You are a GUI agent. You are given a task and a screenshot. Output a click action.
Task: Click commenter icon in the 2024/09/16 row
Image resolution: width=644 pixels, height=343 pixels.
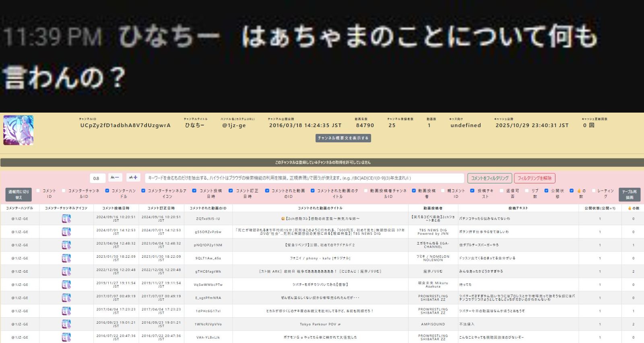[66, 219]
